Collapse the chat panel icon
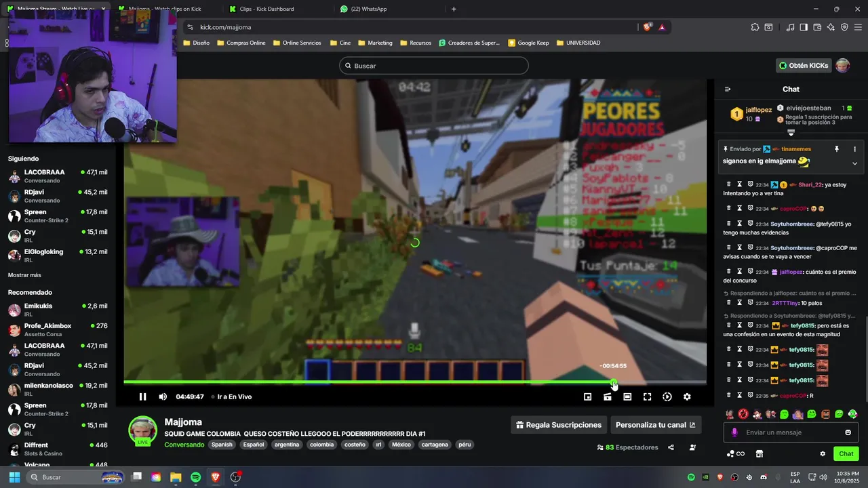 pos(728,89)
